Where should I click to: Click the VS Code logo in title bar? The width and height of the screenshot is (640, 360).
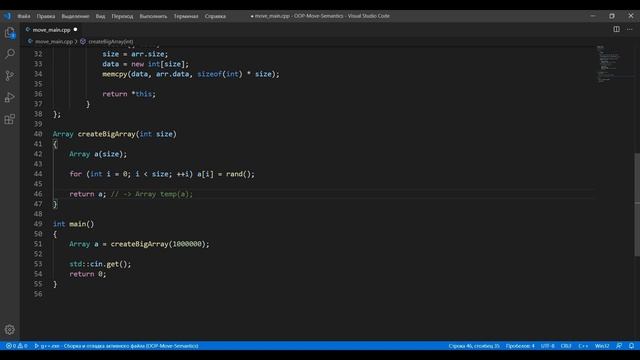point(7,16)
